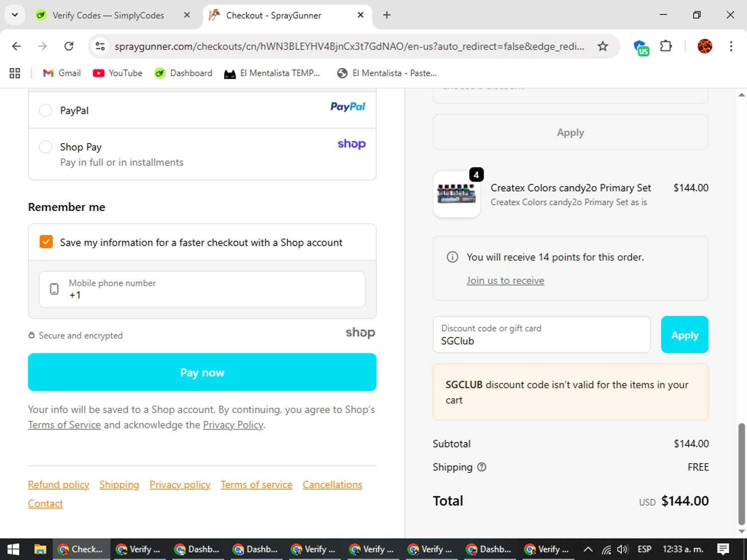Open the El Mentalista TEMP bookmark
This screenshot has height=560, width=747.
[272, 73]
